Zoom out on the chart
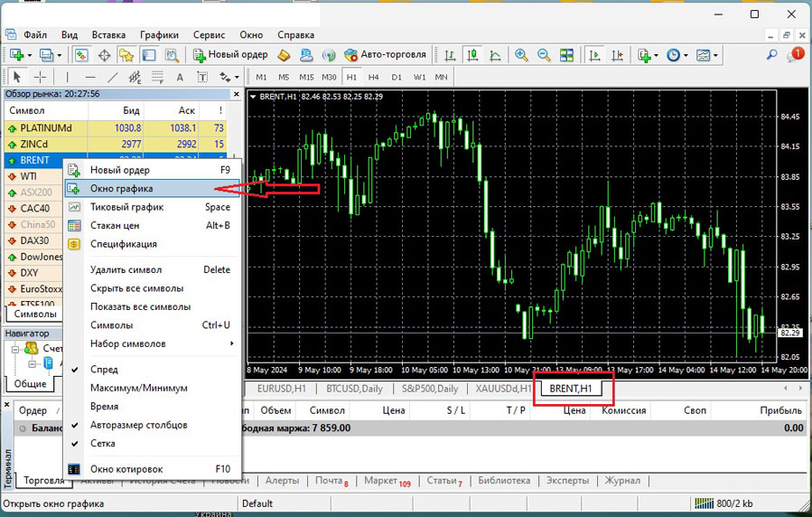 [544, 55]
